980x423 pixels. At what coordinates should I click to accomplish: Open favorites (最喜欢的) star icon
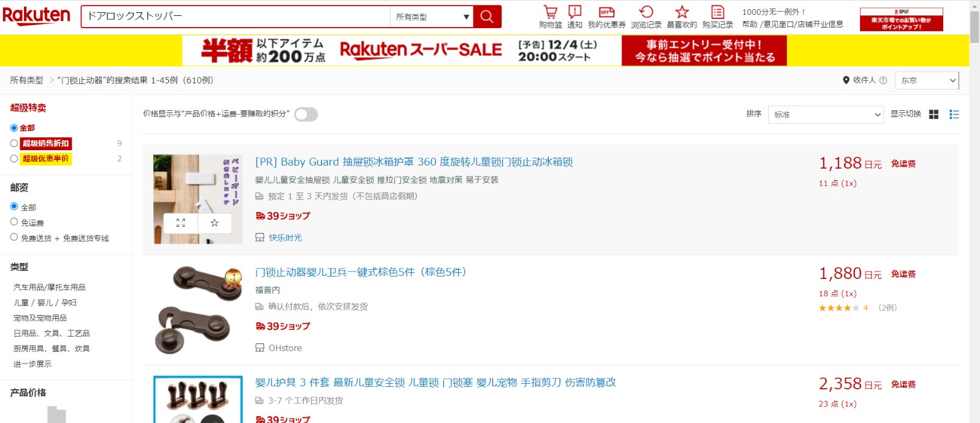(682, 17)
